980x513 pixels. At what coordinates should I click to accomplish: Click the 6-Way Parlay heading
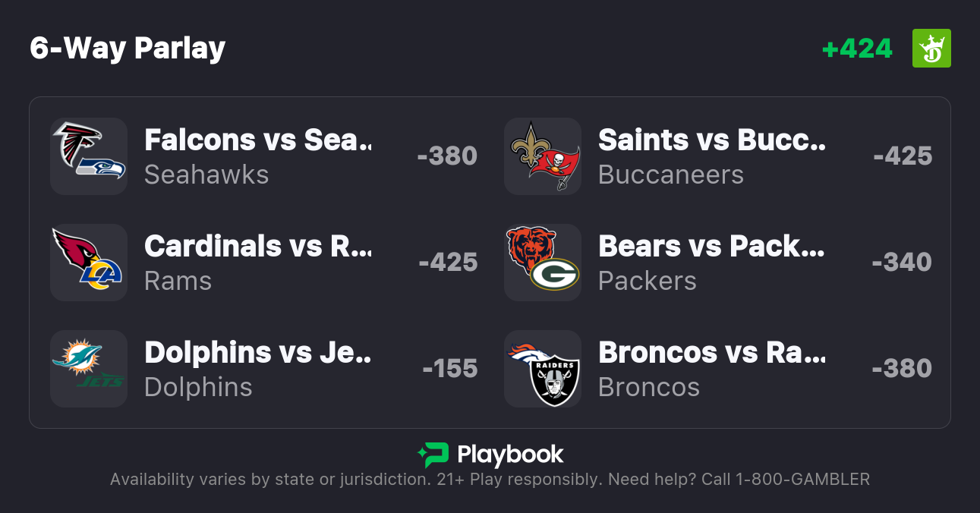128,49
